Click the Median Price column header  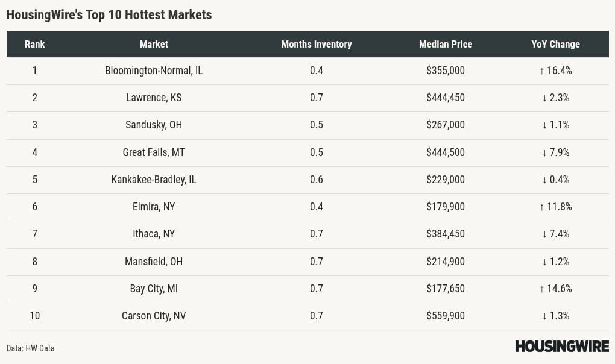pos(446,44)
